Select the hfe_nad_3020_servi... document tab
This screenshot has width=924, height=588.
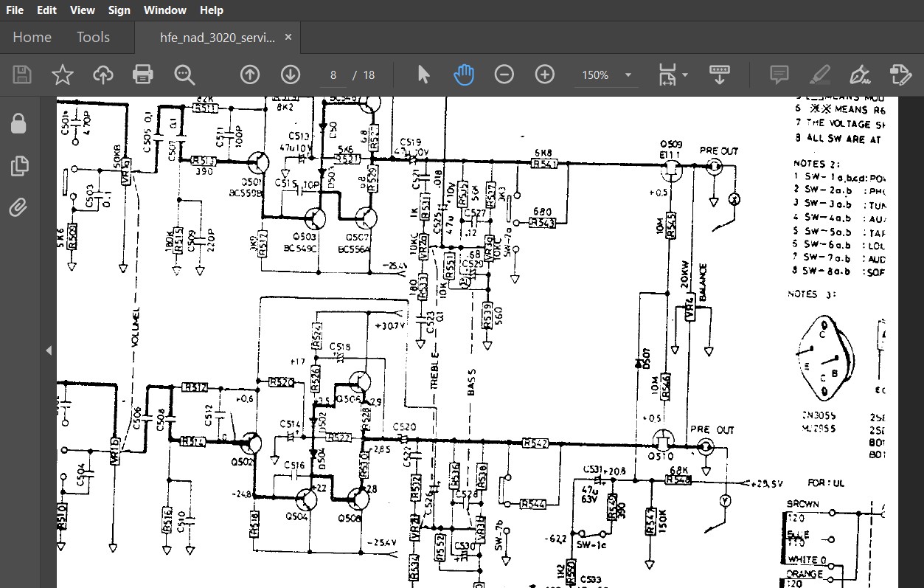click(x=218, y=38)
